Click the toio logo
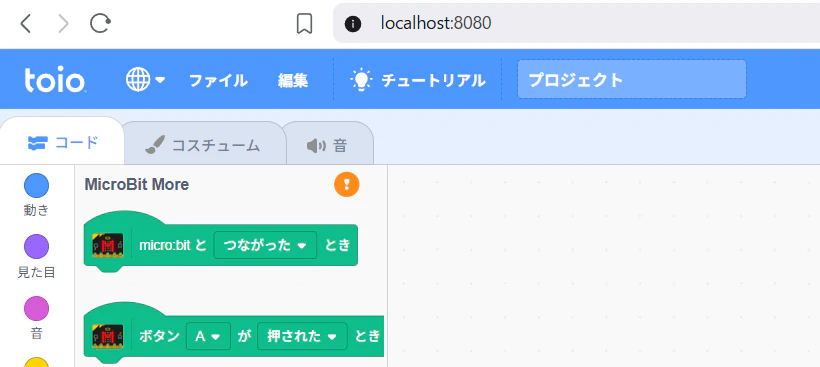The height and width of the screenshot is (367, 820). coord(54,80)
